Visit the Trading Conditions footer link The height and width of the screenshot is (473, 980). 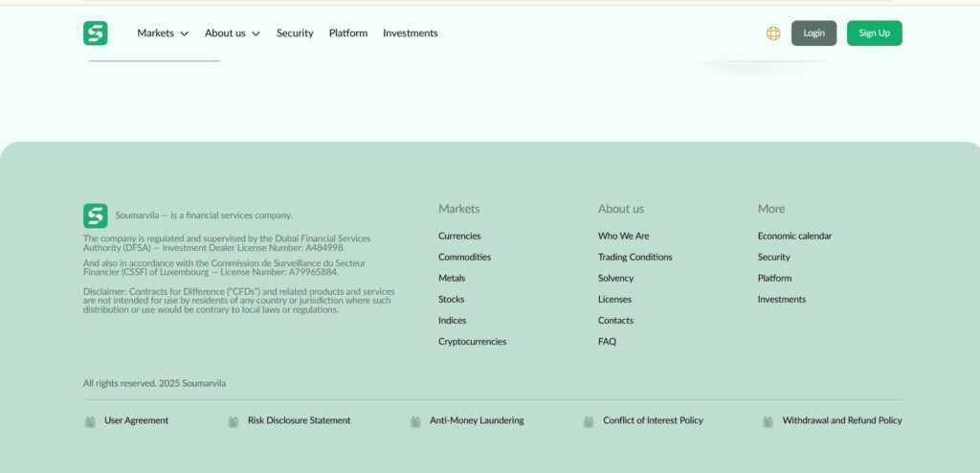click(635, 258)
